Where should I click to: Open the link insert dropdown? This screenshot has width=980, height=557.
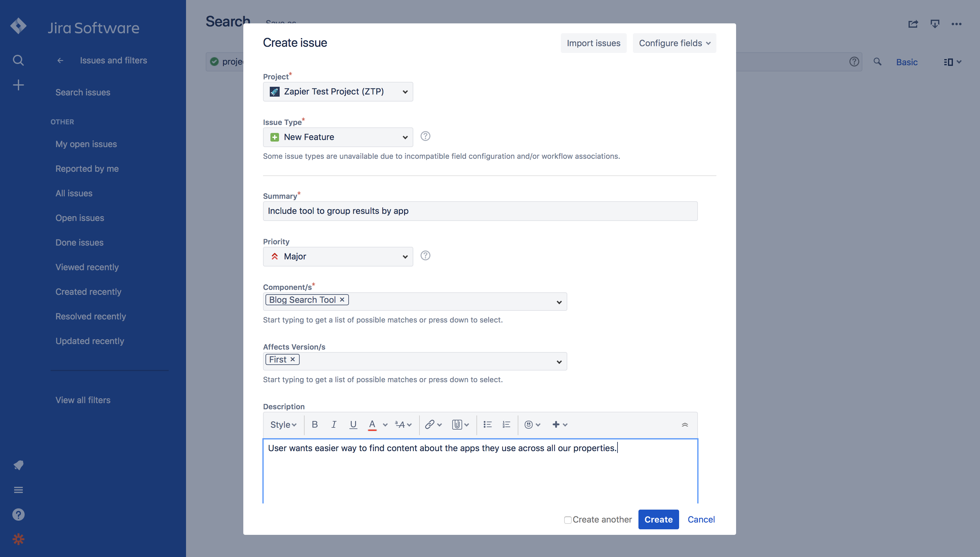(433, 425)
